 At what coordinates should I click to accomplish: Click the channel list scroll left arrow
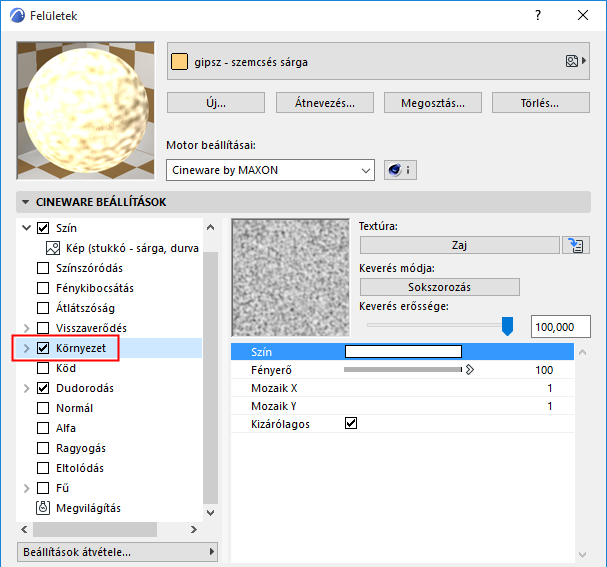click(x=24, y=529)
